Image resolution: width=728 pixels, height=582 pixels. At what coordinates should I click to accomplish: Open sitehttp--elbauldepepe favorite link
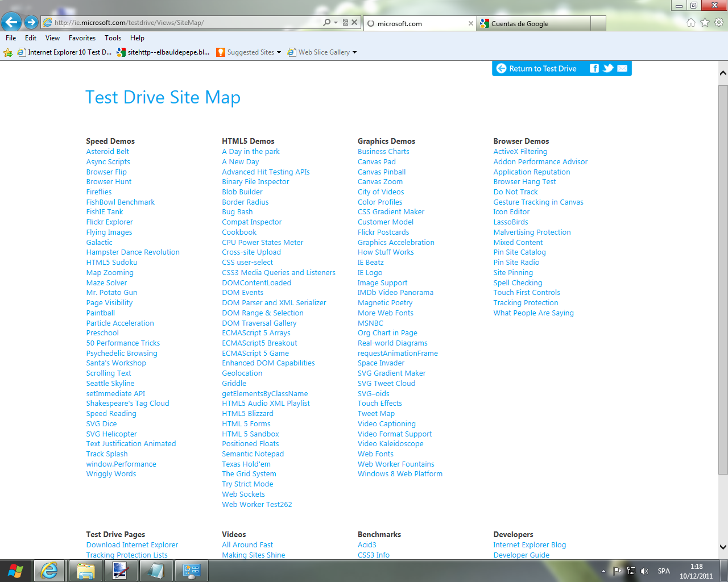click(x=163, y=52)
